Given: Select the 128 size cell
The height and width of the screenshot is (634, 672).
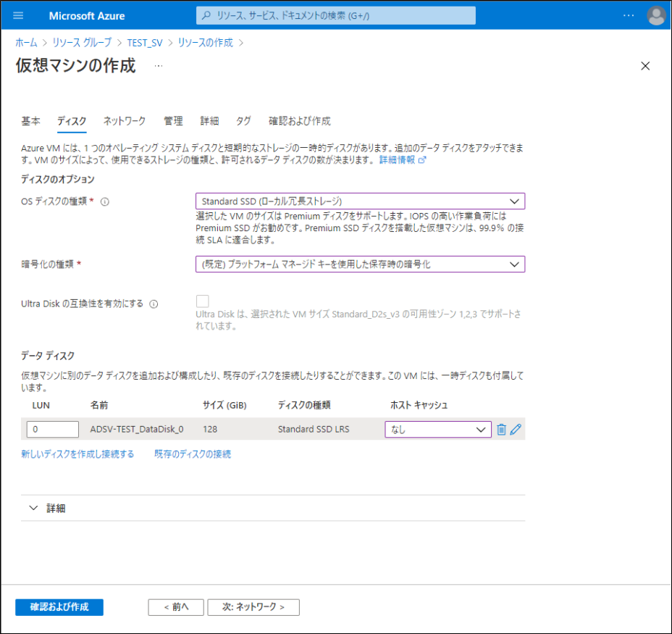Looking at the screenshot, I should 210,430.
